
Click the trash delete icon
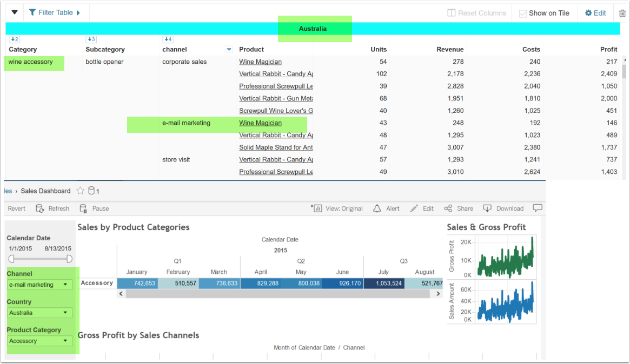tap(622, 13)
